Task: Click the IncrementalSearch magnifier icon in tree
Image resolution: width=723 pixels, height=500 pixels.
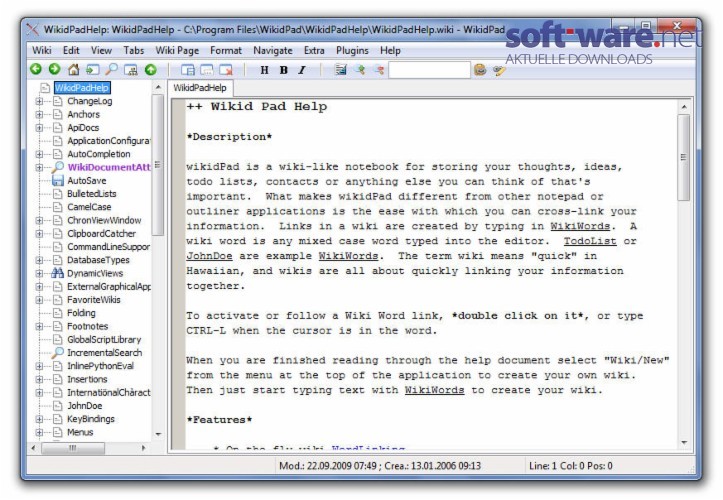Action: [x=58, y=352]
